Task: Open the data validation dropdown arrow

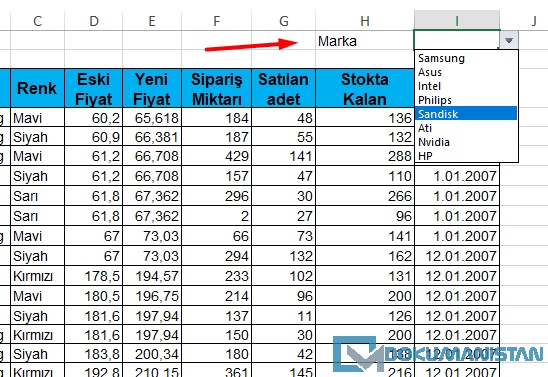Action: [509, 41]
